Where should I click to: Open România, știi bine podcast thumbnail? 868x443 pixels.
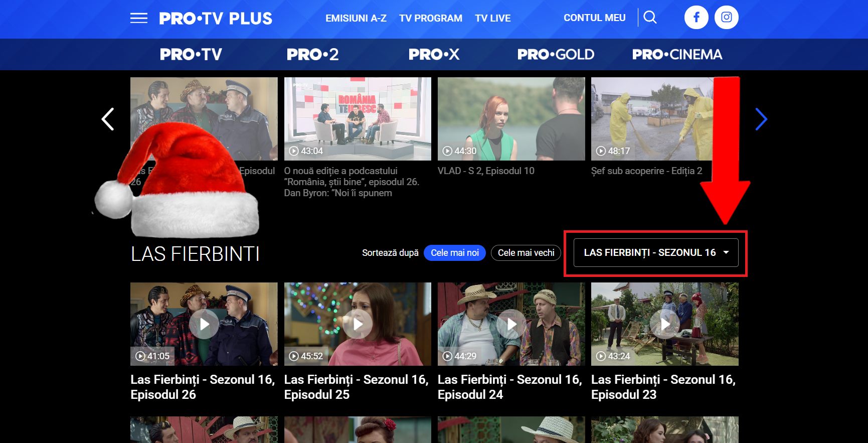(x=358, y=119)
